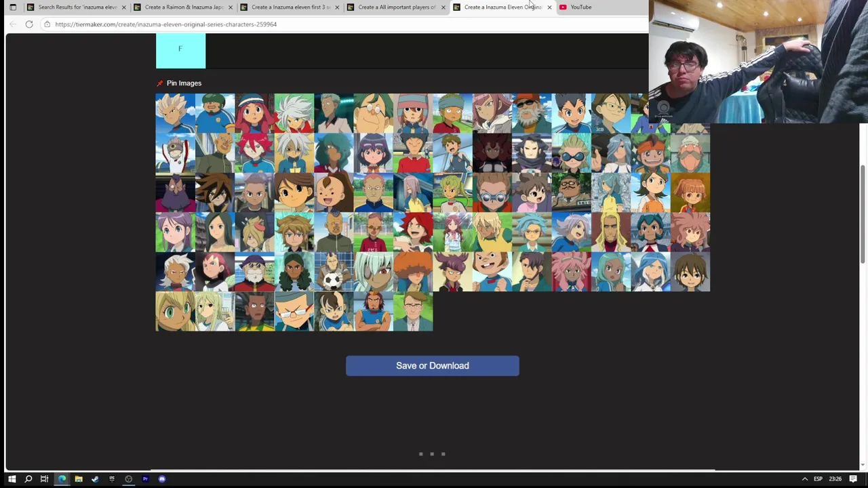Image resolution: width=868 pixels, height=488 pixels.
Task: Select the dark silhouette character on red background
Action: [x=492, y=152]
